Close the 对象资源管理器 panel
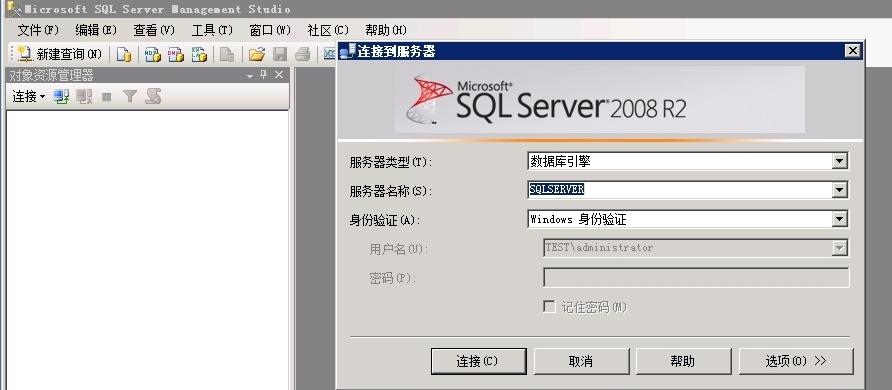892x390 pixels. pos(279,75)
